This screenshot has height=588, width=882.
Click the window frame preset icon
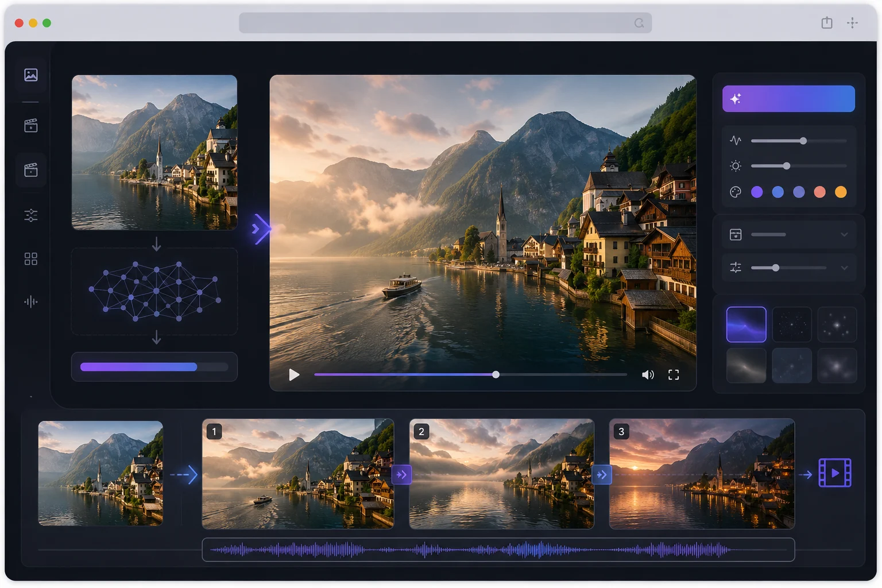736,234
